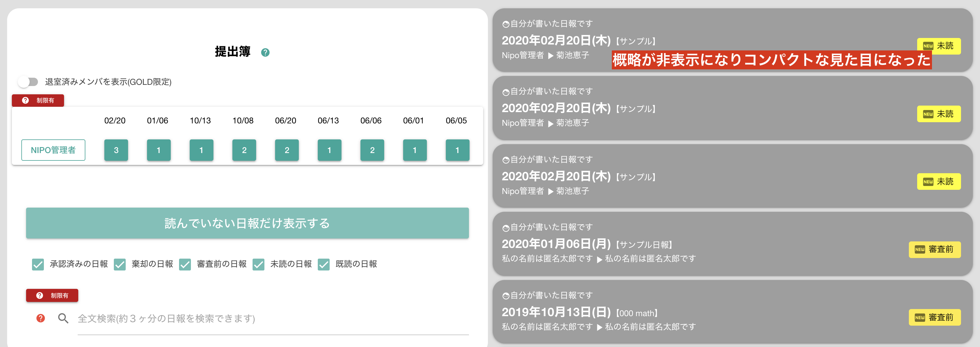Click 読んでいない日報だけ表示する button

pyautogui.click(x=247, y=223)
